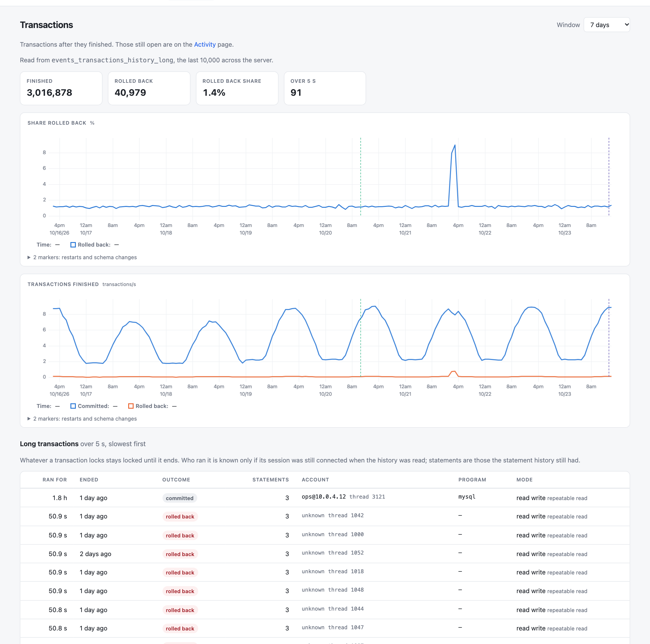Viewport: 650px width, 644px height.
Task: Click the Transactions page title
Action: pyautogui.click(x=46, y=25)
